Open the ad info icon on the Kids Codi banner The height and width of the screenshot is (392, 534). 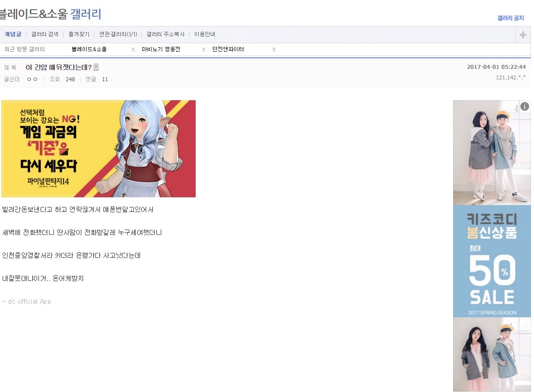(x=525, y=106)
